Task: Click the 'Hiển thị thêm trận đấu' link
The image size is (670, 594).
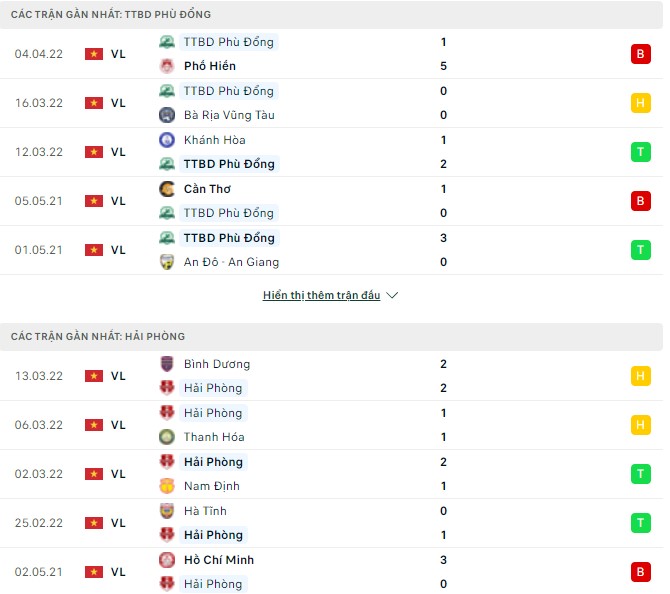Action: (321, 296)
